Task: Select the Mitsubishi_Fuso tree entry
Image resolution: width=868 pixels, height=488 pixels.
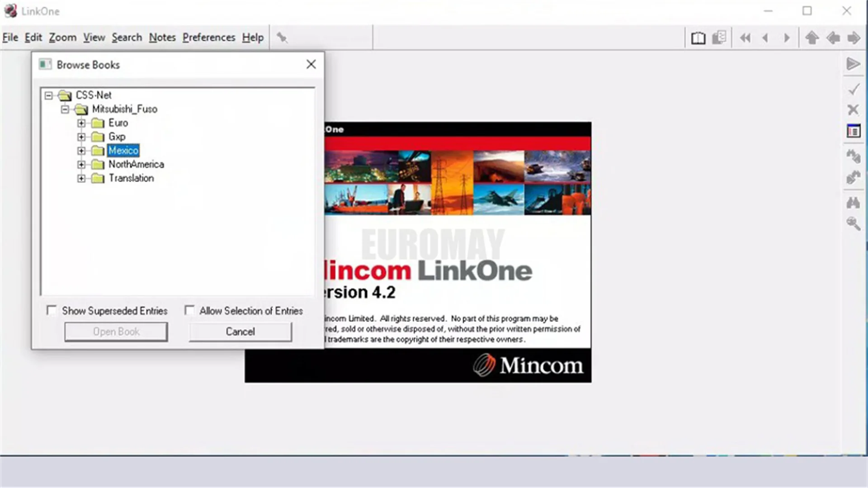Action: pos(125,109)
